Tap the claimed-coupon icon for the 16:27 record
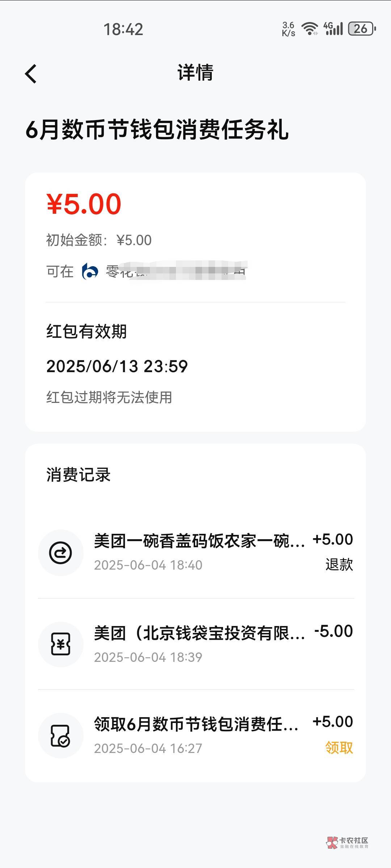 (x=60, y=735)
